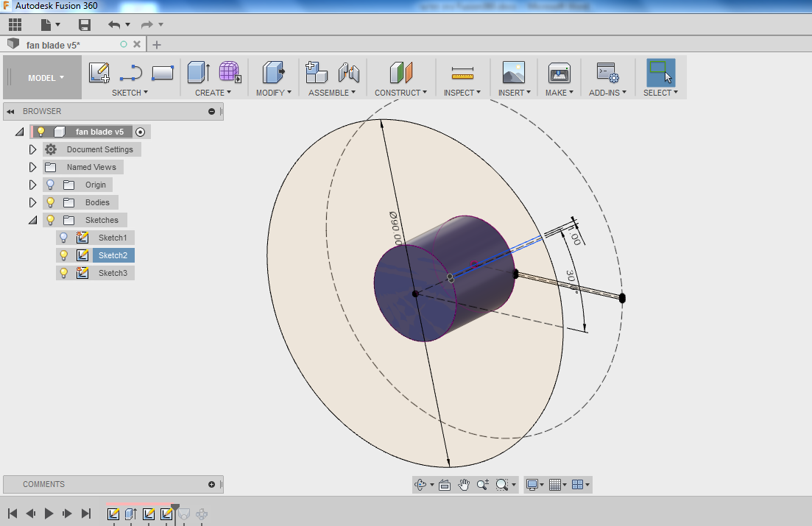Viewport: 812px width, 526px height.
Task: Close the fan blade v5* tab
Action: tap(137, 45)
